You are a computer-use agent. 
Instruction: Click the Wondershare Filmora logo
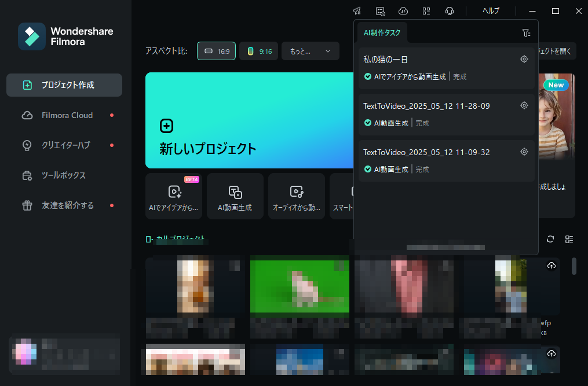65,36
